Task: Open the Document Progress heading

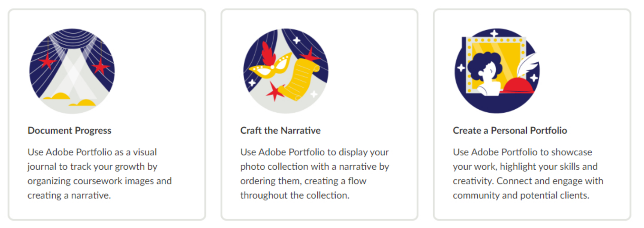Action: point(69,130)
